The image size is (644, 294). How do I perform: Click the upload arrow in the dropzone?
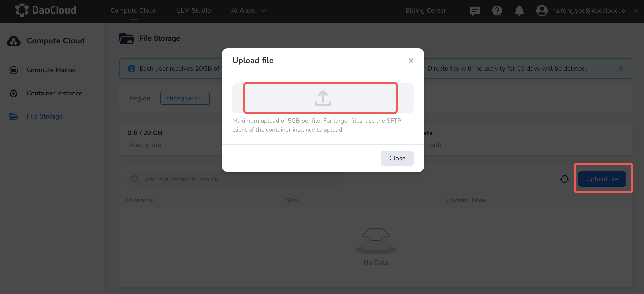point(323,98)
